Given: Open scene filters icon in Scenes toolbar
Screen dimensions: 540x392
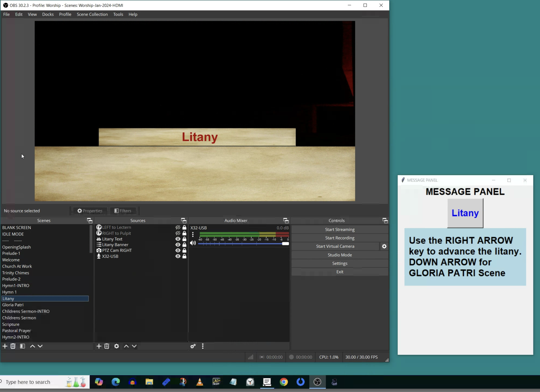Looking at the screenshot, I should (23, 346).
